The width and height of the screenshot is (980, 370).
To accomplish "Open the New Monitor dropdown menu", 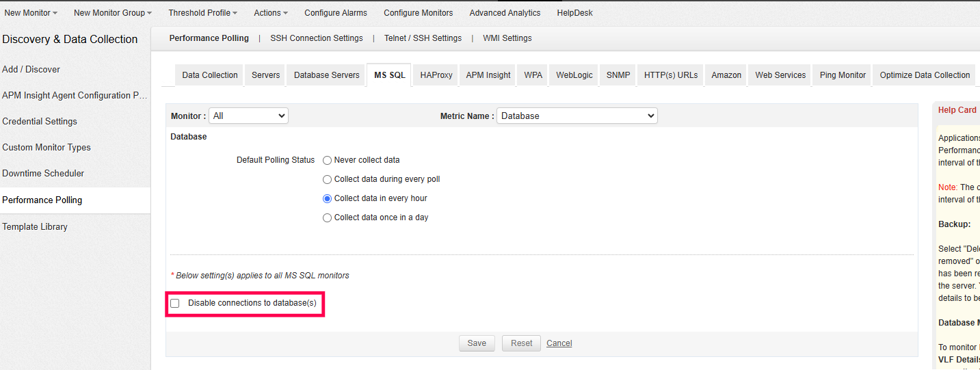I will [31, 13].
